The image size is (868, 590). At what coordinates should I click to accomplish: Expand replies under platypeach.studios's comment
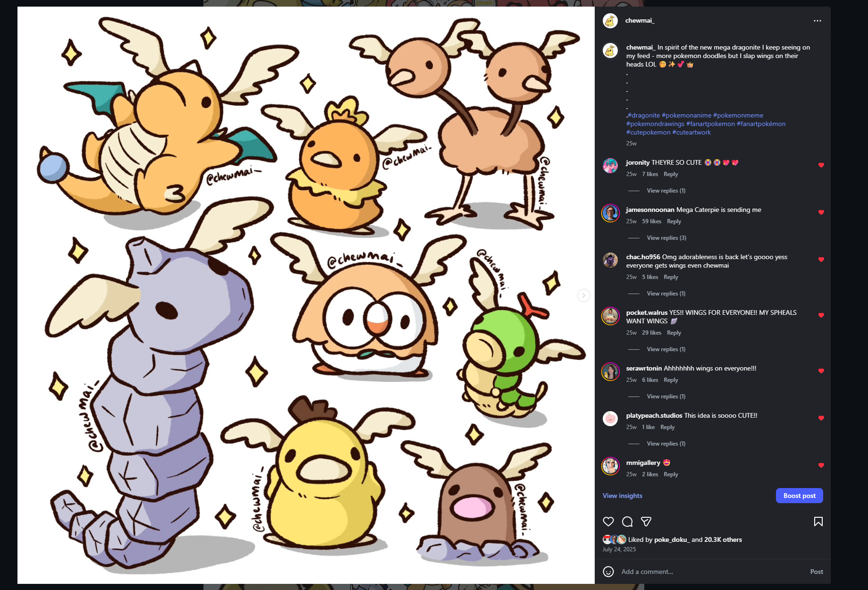tap(666, 444)
